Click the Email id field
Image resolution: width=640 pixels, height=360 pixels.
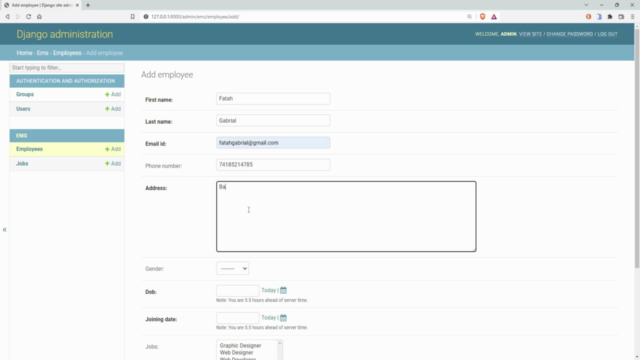[273, 143]
